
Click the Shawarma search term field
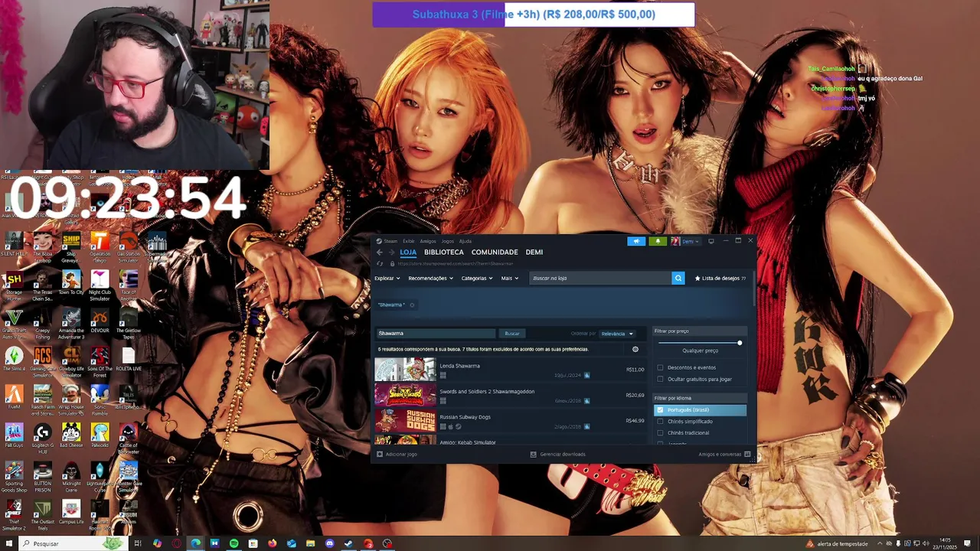pyautogui.click(x=436, y=334)
